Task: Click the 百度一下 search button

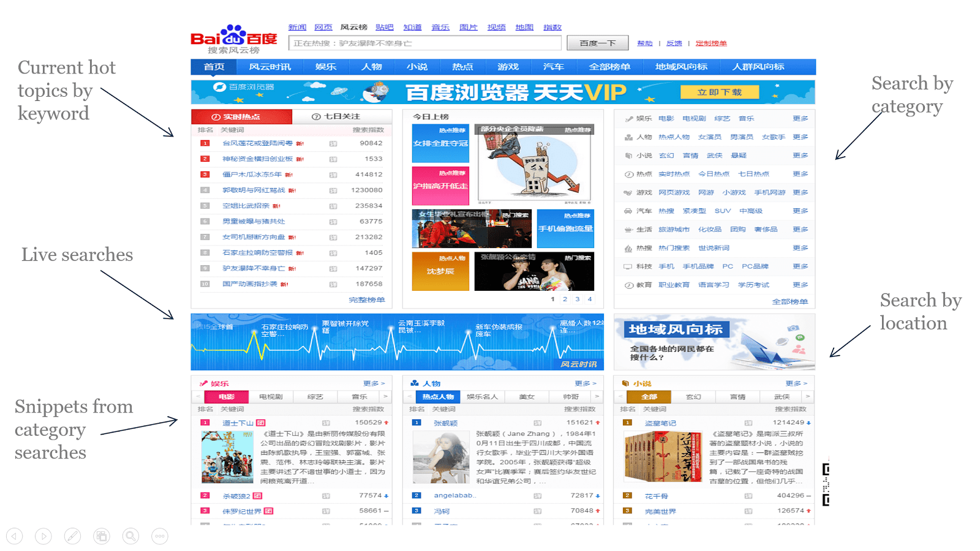Action: 598,43
